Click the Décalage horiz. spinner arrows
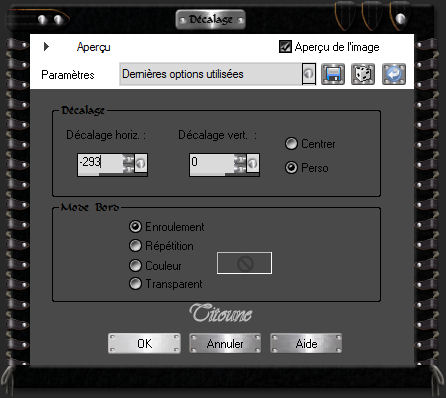Viewport: 446px width, 398px height. [x=128, y=164]
